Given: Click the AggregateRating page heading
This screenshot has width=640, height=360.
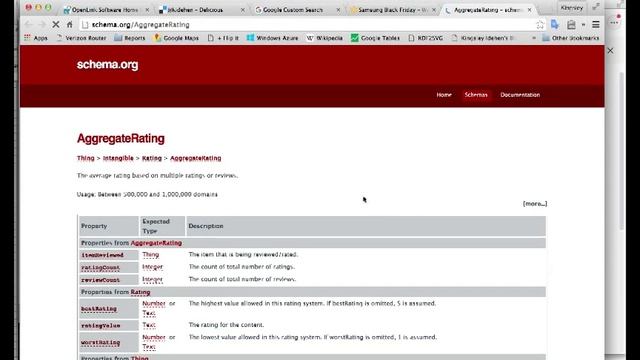Looking at the screenshot, I should 120,138.
